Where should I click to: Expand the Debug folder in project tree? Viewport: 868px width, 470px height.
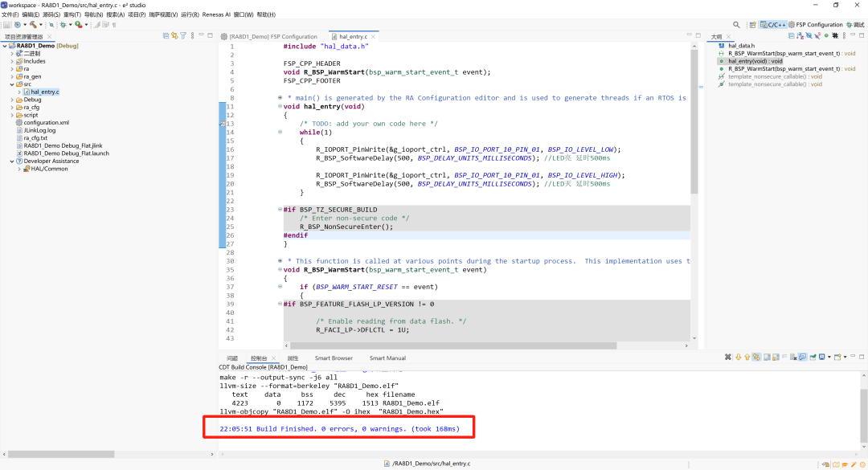click(12, 100)
